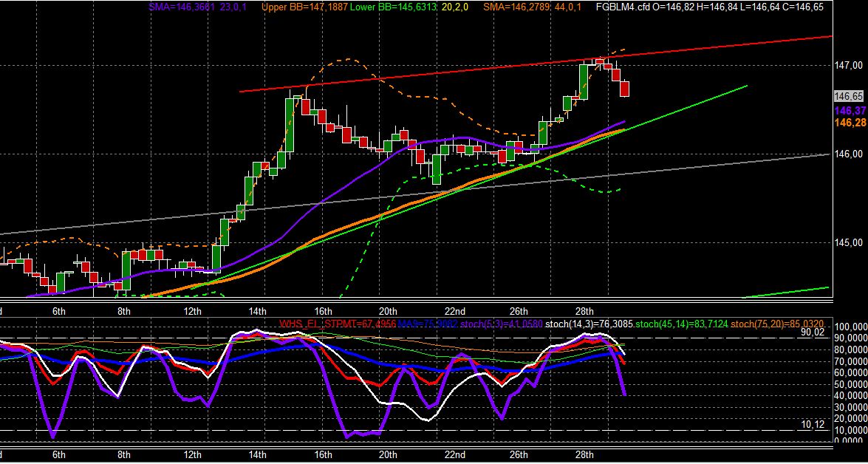
Task: Click 12th on the price chart date axis
Action: pyautogui.click(x=192, y=310)
